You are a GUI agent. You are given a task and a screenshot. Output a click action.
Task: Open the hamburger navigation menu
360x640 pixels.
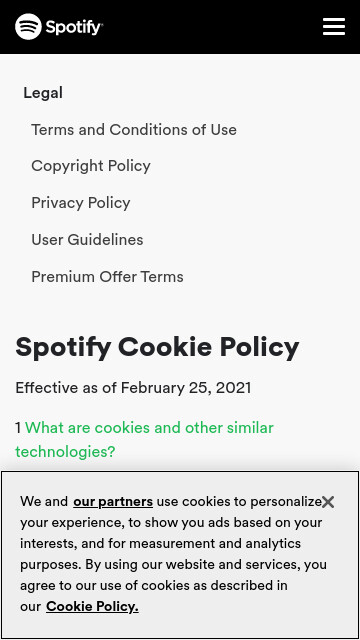334,27
